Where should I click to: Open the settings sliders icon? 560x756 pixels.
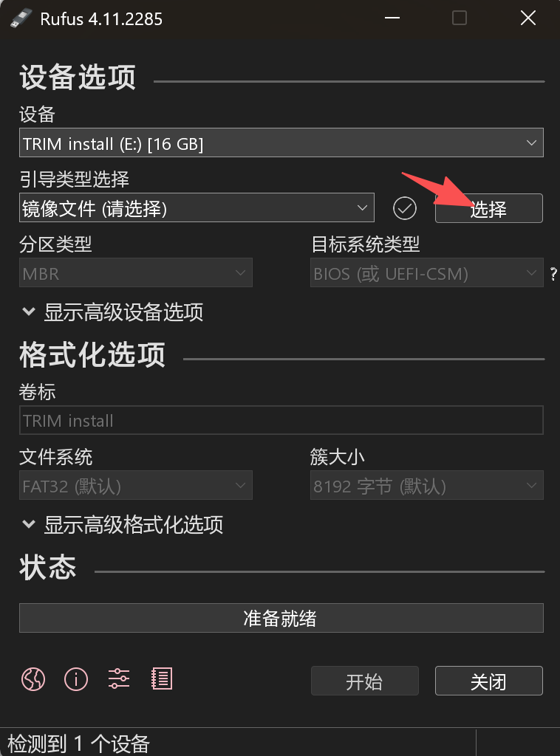(119, 679)
